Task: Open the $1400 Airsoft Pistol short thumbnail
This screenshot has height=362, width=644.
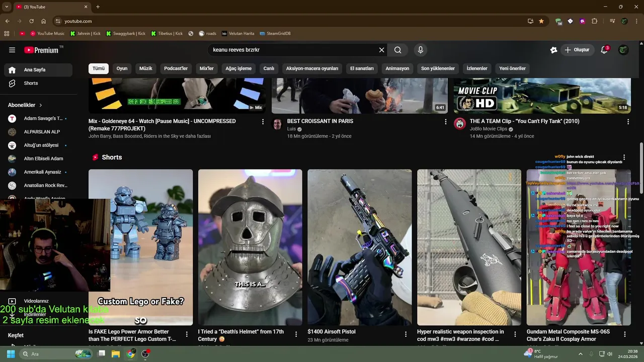Action: coord(360,247)
